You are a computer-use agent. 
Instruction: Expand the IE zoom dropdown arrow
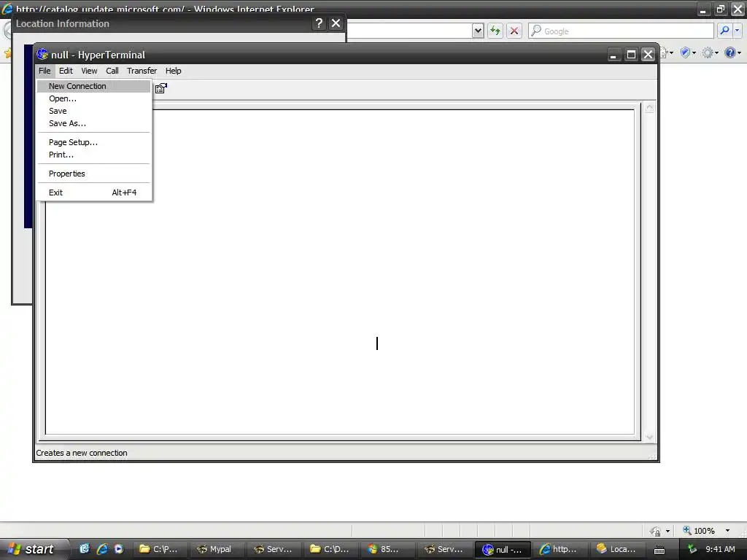tap(727, 531)
